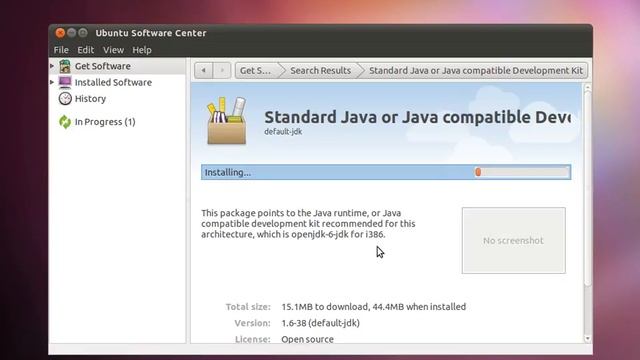Click the scrollbar down arrow
The height and width of the screenshot is (360, 640).
point(587,338)
